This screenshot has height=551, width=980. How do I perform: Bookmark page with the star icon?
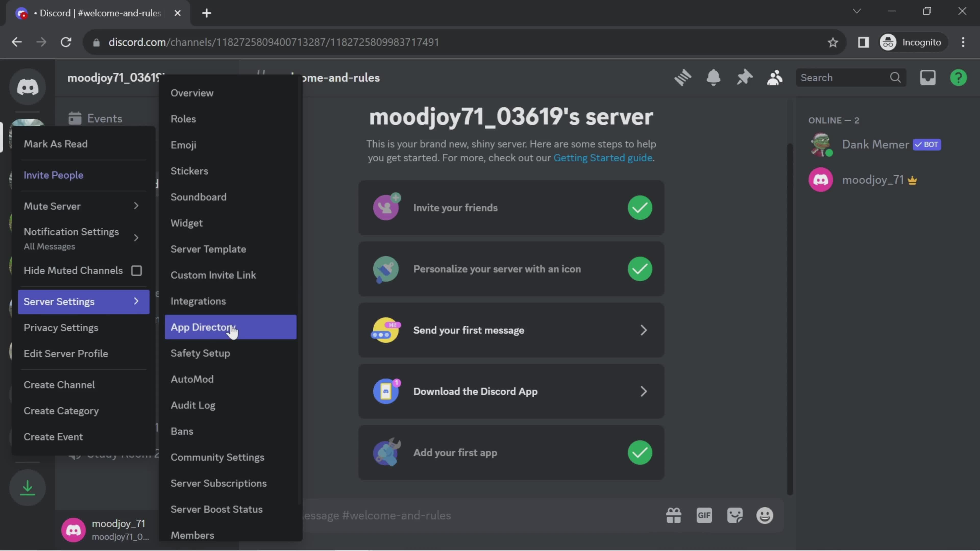833,42
